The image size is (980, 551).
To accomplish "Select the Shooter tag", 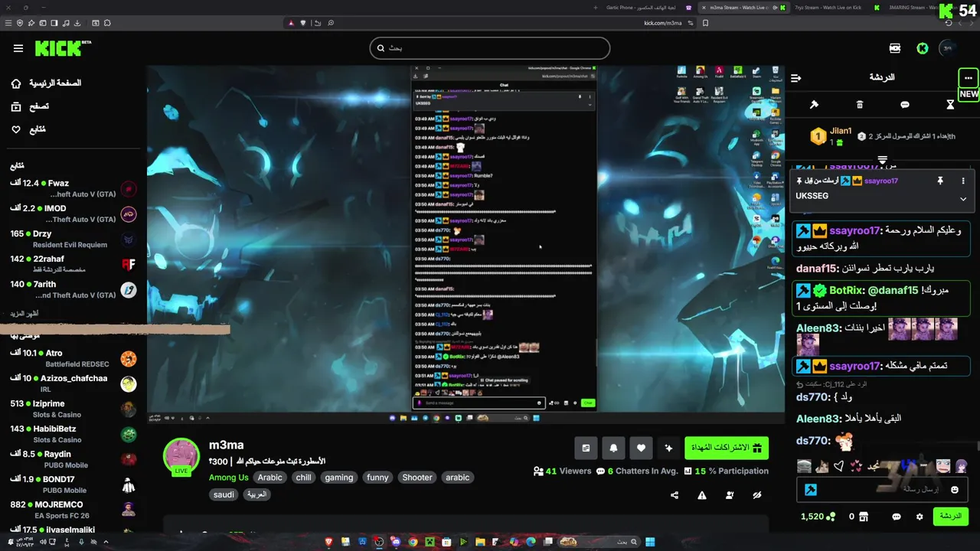I will point(417,478).
